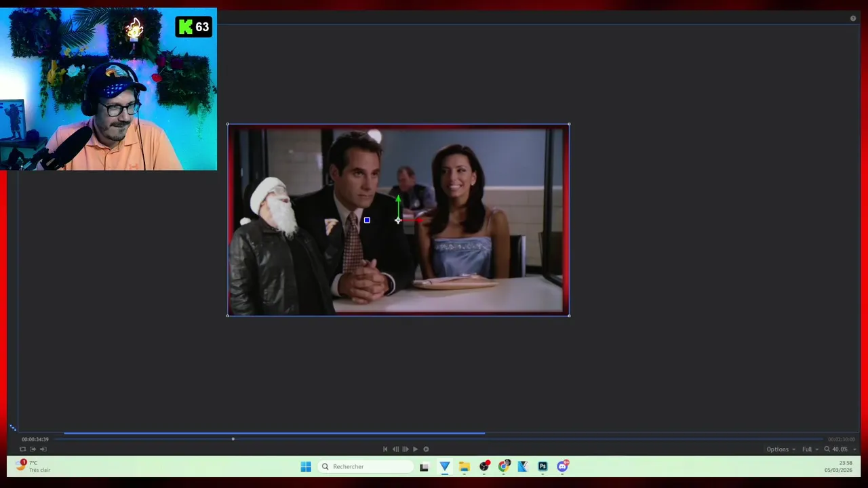The width and height of the screenshot is (868, 488).
Task: Step back one frame in the preview
Action: click(395, 449)
